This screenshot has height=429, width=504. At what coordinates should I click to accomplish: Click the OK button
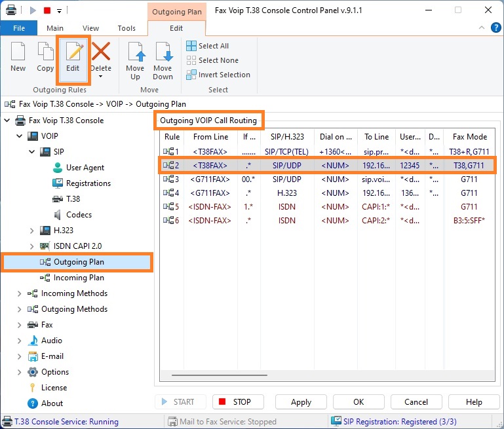pyautogui.click(x=359, y=402)
